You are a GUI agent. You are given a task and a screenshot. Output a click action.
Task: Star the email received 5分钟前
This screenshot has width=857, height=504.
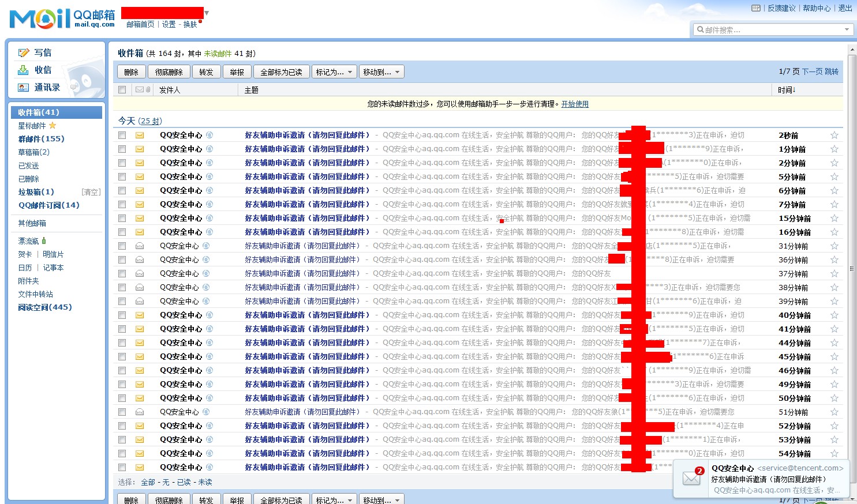tap(834, 176)
